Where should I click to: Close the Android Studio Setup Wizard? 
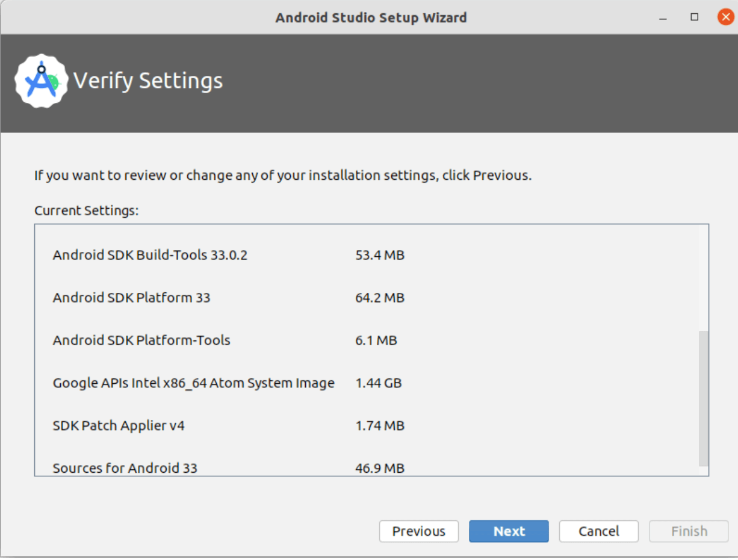tap(725, 17)
